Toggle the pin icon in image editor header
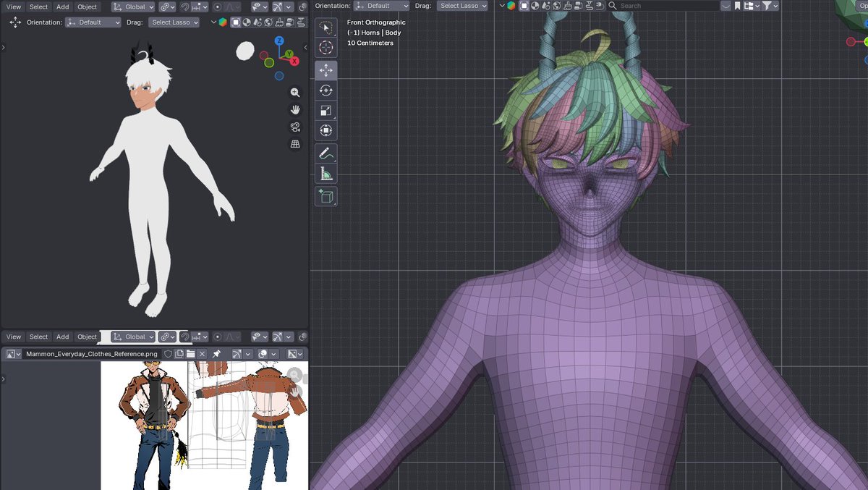This screenshot has height=490, width=868. (216, 354)
